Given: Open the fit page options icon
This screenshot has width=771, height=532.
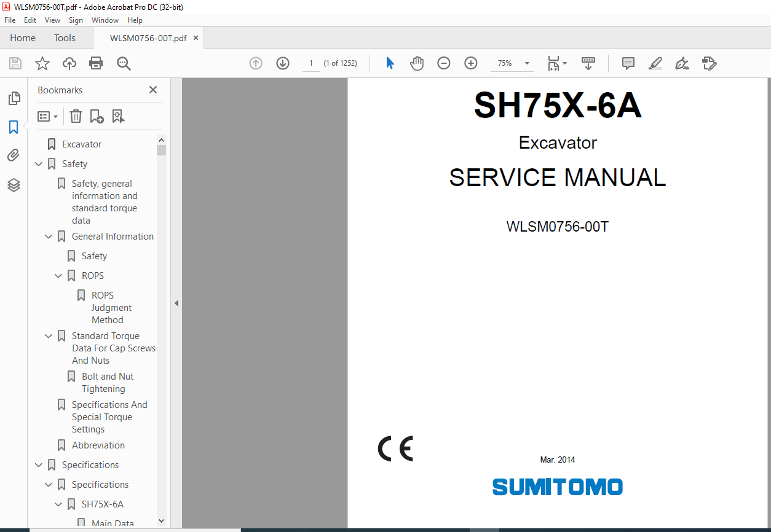Looking at the screenshot, I should point(557,63).
